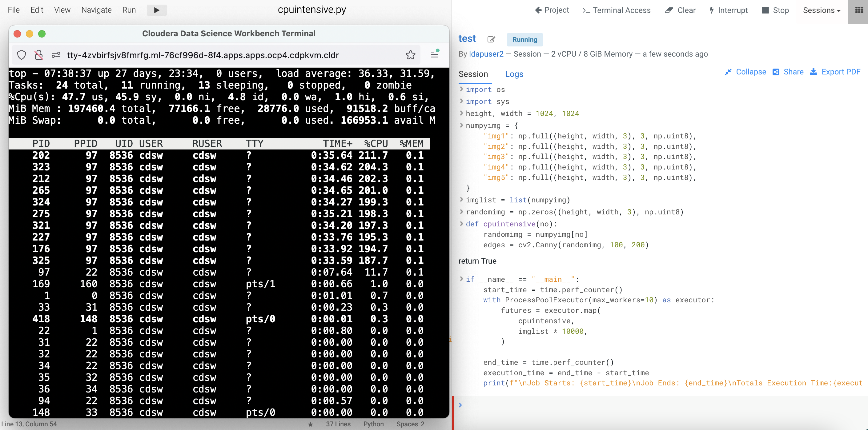Click the site permissions icon in the address bar
Image resolution: width=868 pixels, height=430 pixels.
click(56, 55)
